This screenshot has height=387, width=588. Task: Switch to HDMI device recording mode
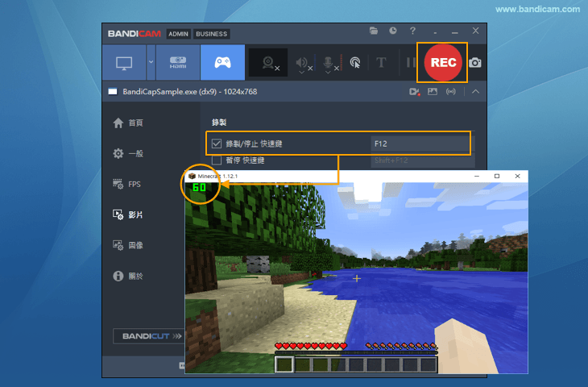pos(177,63)
